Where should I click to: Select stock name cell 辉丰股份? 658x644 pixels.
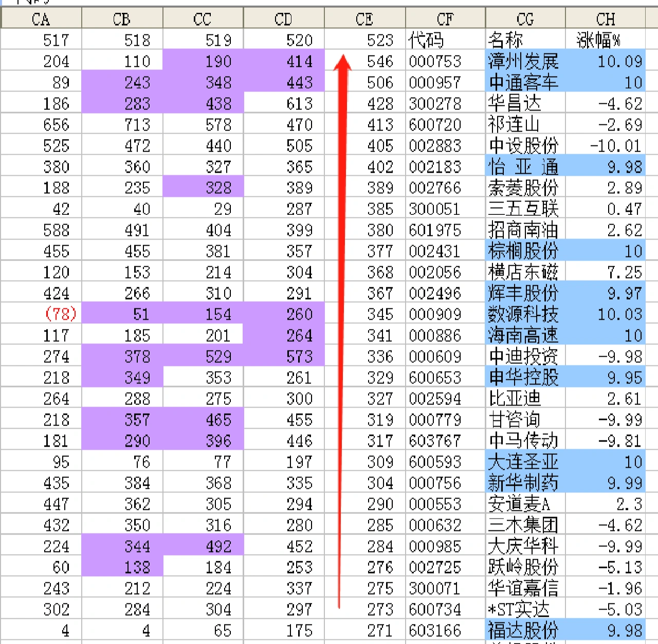pyautogui.click(x=525, y=293)
